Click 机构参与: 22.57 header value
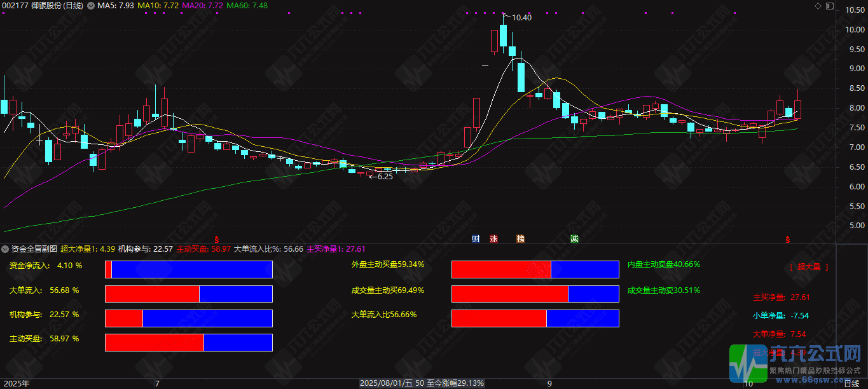Viewport: 868px width, 389px height. [146, 249]
